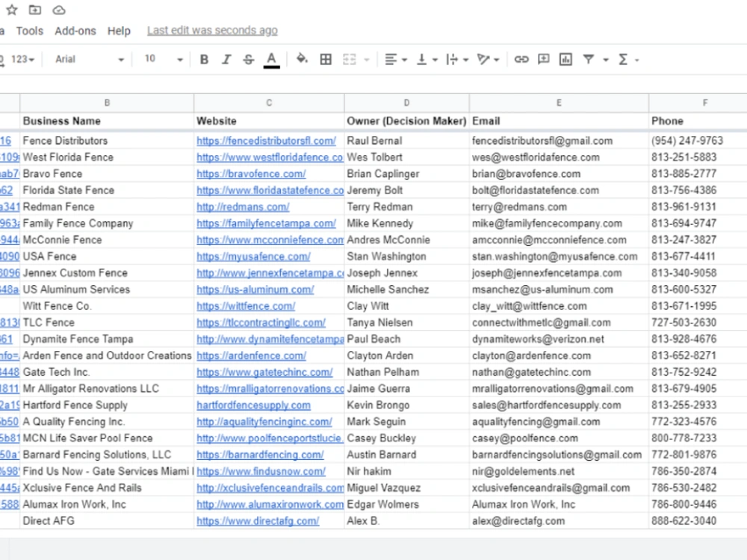Insert a chart via toolbar
The height and width of the screenshot is (560, 747).
(565, 60)
